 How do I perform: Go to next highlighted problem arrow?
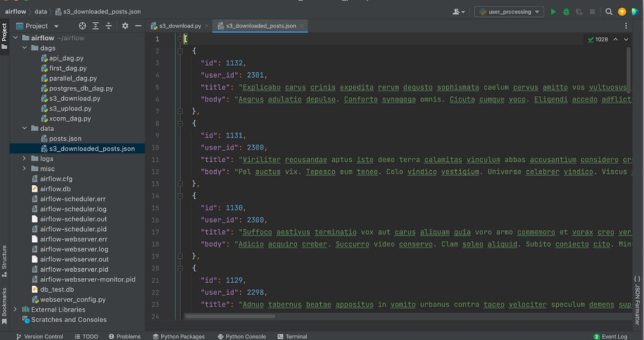coord(626,39)
